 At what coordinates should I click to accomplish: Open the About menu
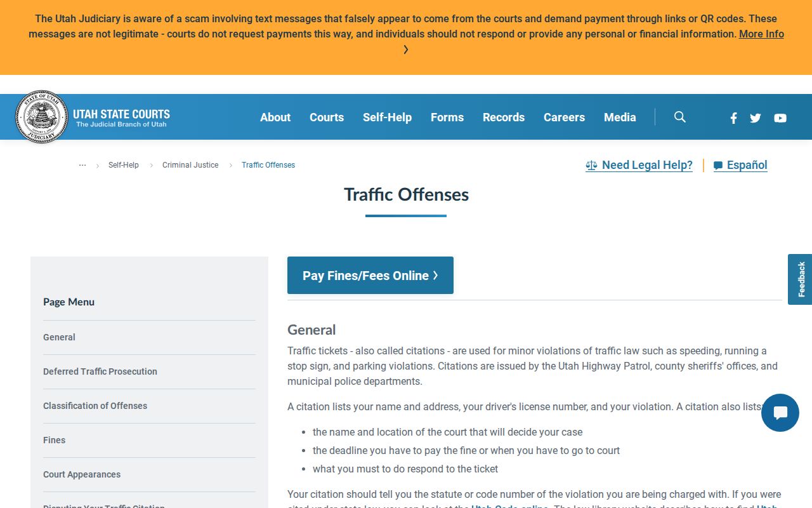tap(275, 117)
